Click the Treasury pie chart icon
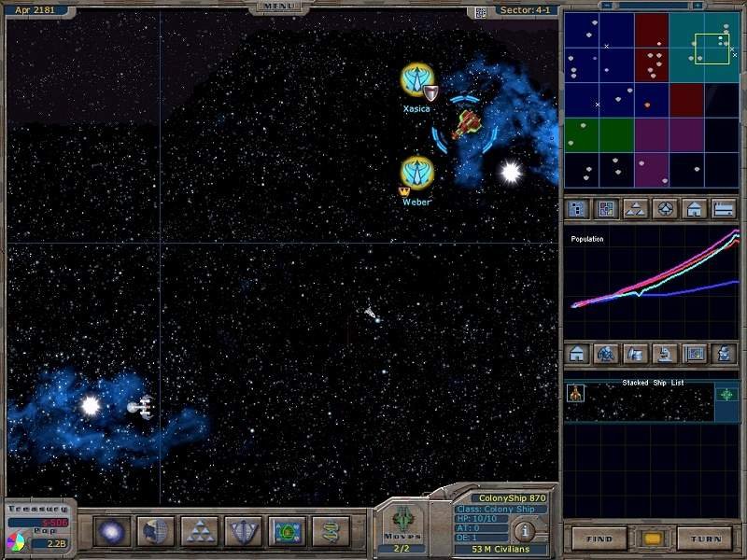Image resolution: width=747 pixels, height=560 pixels. tap(15, 543)
